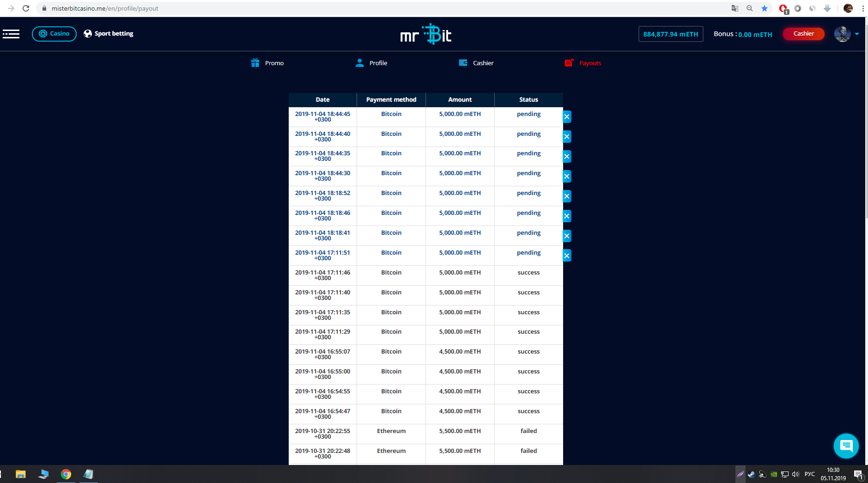
Task: Open the notification center icon
Action: click(859, 475)
